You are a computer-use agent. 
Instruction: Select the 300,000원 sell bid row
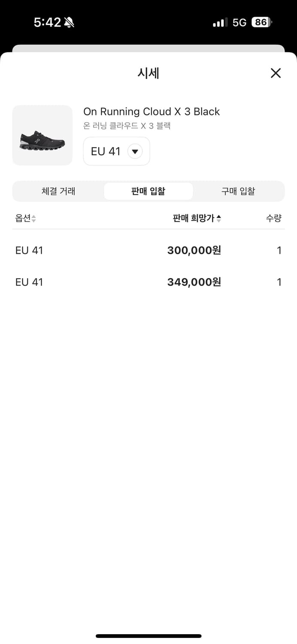point(148,250)
